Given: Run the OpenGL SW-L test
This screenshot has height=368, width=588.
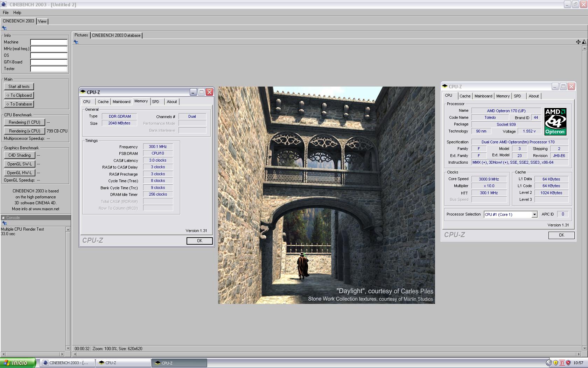Looking at the screenshot, I should [20, 164].
